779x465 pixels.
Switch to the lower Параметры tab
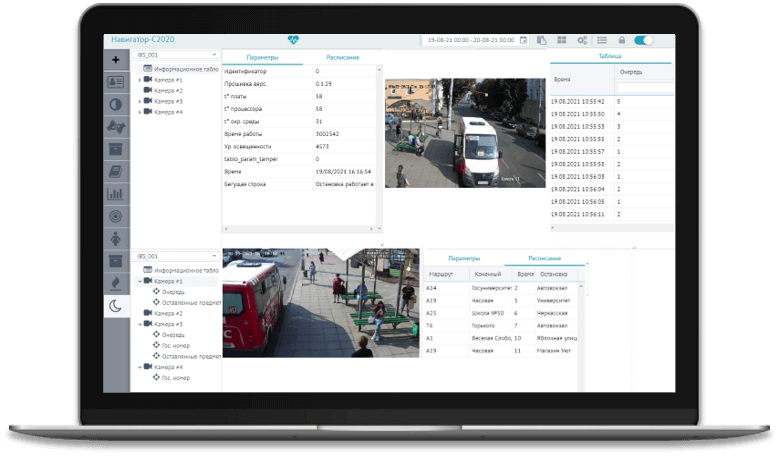pos(464,257)
